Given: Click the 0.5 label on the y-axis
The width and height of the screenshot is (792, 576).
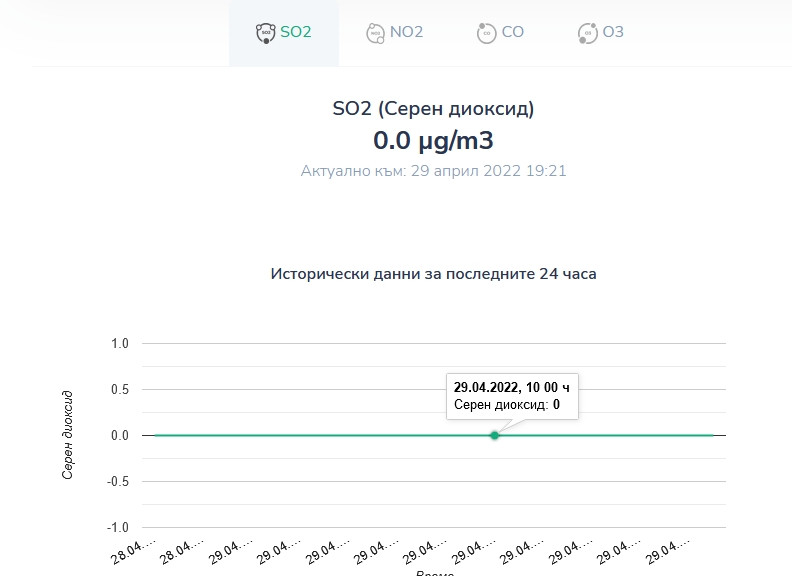Looking at the screenshot, I should pyautogui.click(x=120, y=389).
